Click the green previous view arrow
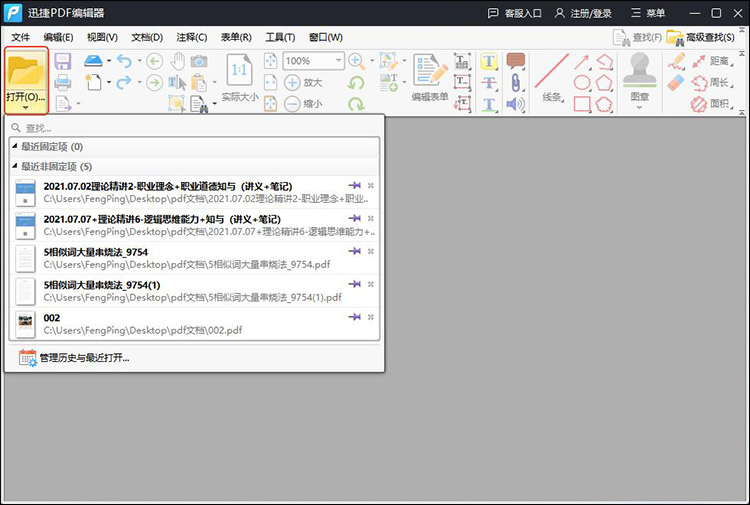Image resolution: width=750 pixels, height=505 pixels. 154,61
